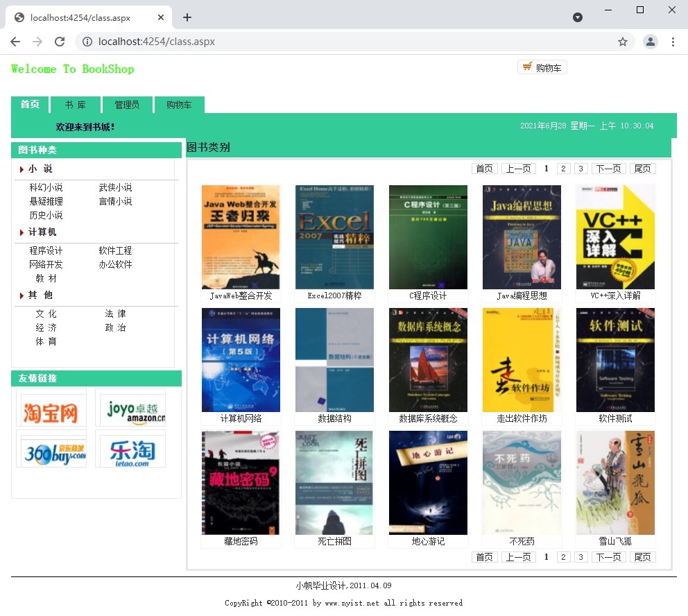
Task: Select the 网络开发 category link
Action: (46, 264)
